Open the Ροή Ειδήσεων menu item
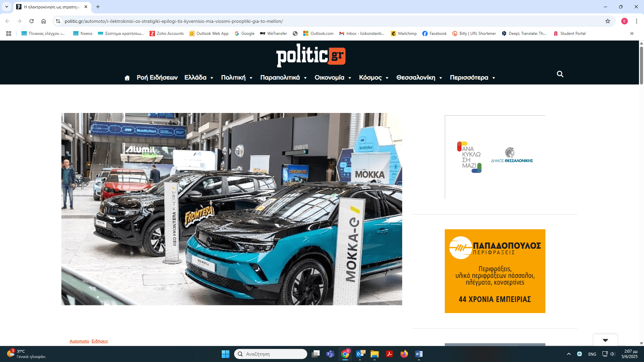Image resolution: width=644 pixels, height=362 pixels. 157,78
